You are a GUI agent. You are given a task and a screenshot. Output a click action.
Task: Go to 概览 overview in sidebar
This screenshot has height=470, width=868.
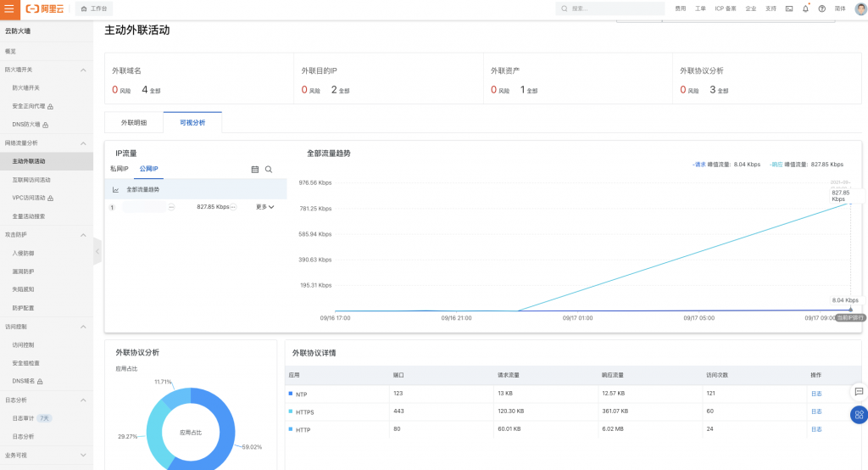(x=10, y=52)
